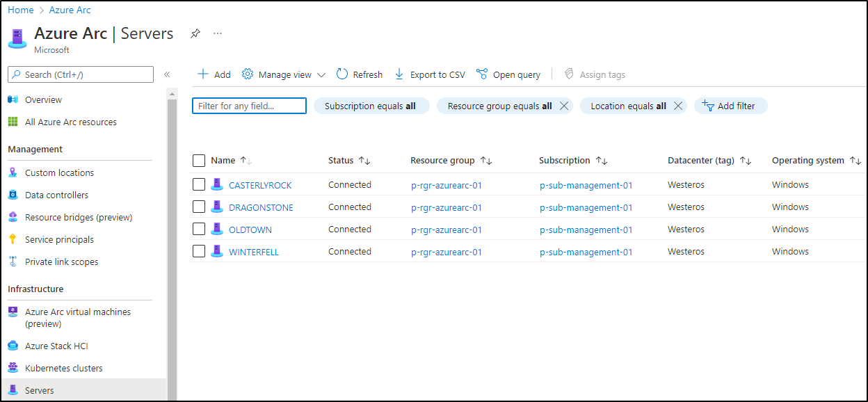Click the Add filter funnel icon
This screenshot has height=402, width=868.
point(708,106)
